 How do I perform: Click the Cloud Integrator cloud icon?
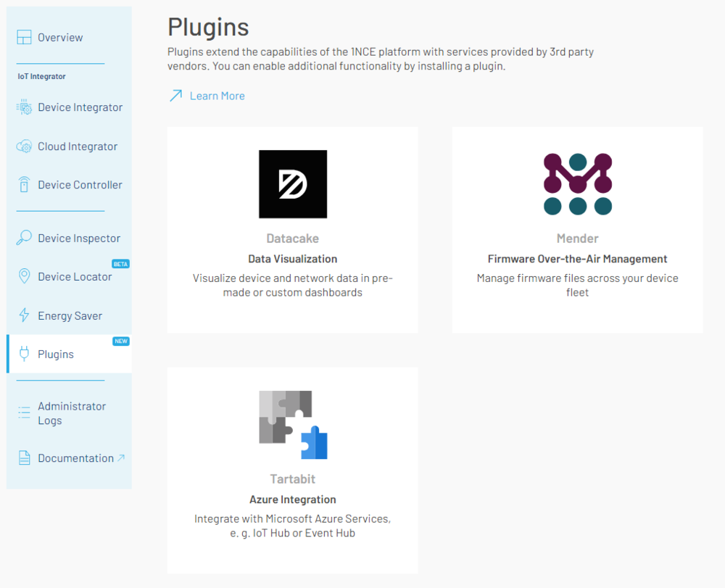[24, 146]
